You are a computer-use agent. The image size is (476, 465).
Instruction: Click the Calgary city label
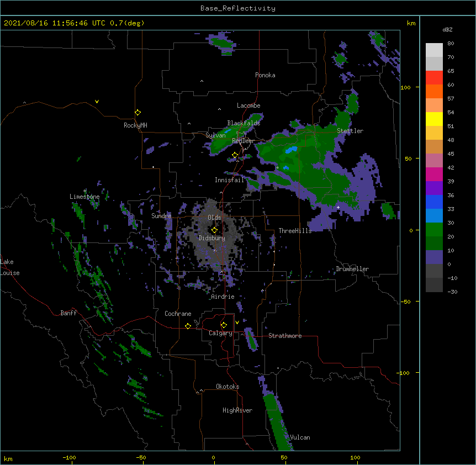221,333
